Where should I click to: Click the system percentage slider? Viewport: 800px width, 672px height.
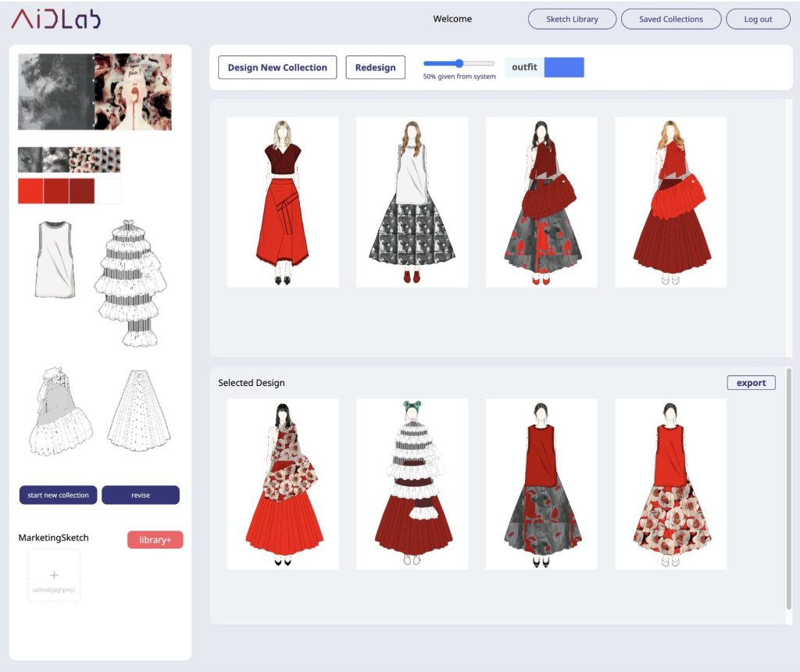tap(459, 63)
